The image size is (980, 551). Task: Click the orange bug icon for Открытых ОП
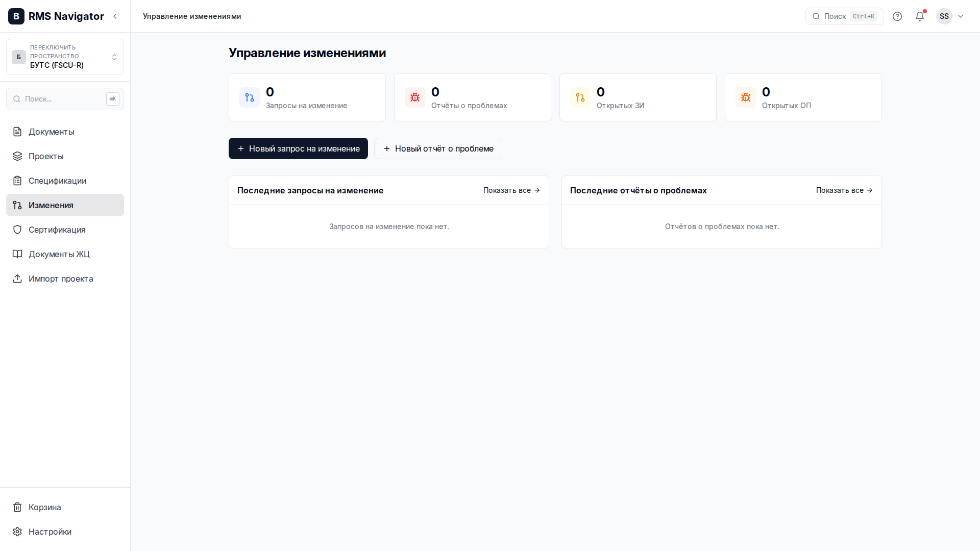click(746, 97)
